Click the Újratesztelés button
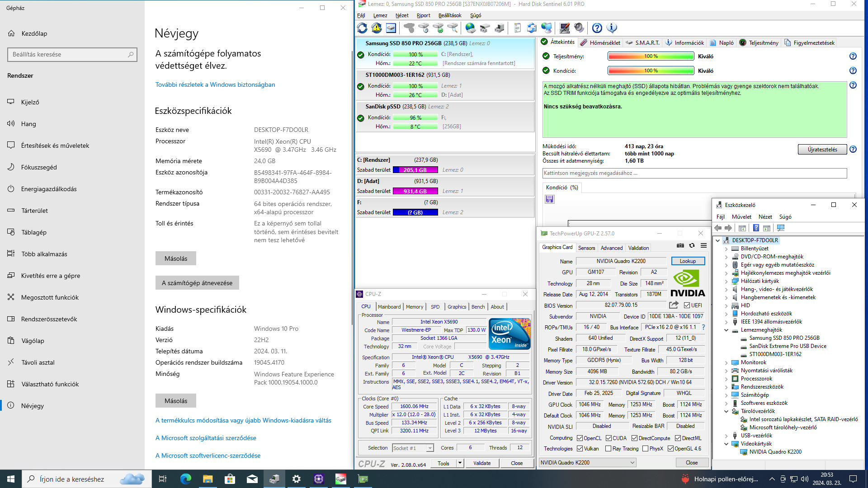The height and width of the screenshot is (488, 868). (x=822, y=150)
